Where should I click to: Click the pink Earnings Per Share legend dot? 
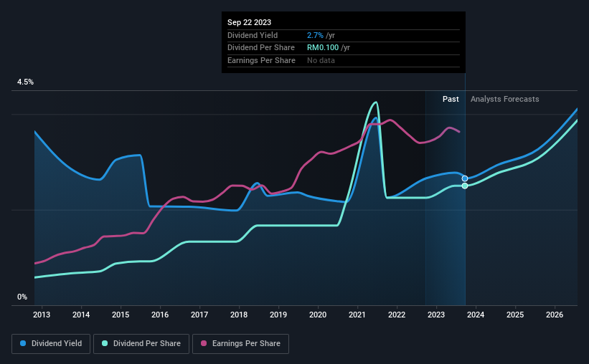click(204, 343)
